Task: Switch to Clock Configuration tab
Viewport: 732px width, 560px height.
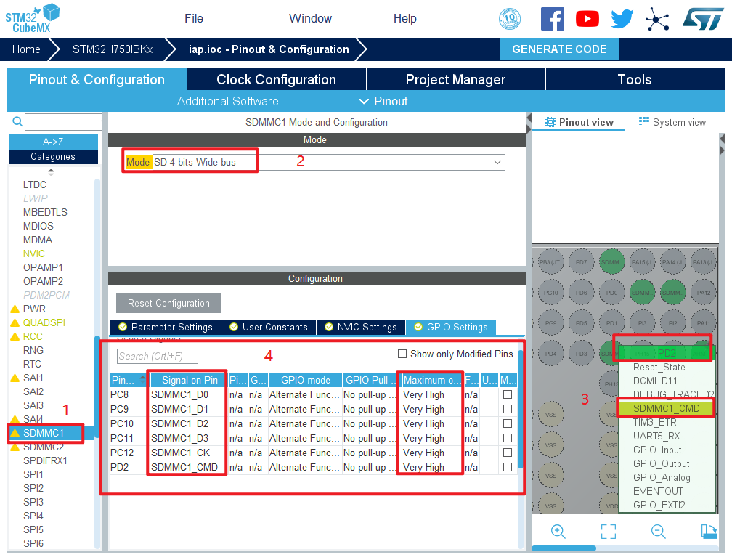Action: click(x=276, y=80)
